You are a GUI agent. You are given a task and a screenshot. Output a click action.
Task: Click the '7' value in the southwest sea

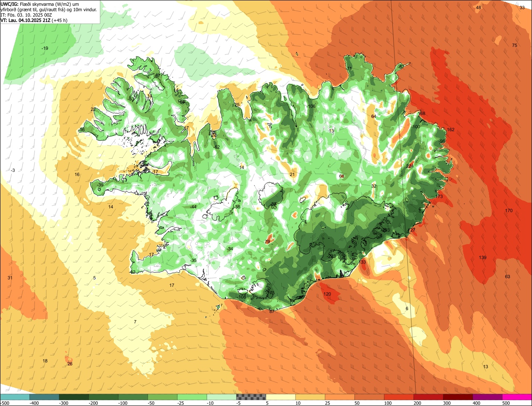coord(135,322)
